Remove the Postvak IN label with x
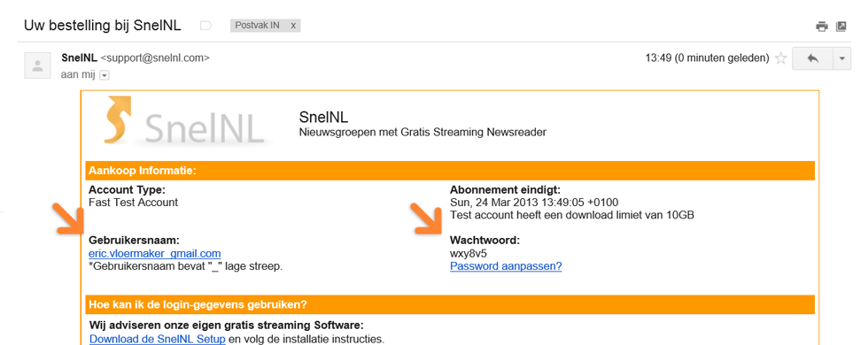 point(293,26)
